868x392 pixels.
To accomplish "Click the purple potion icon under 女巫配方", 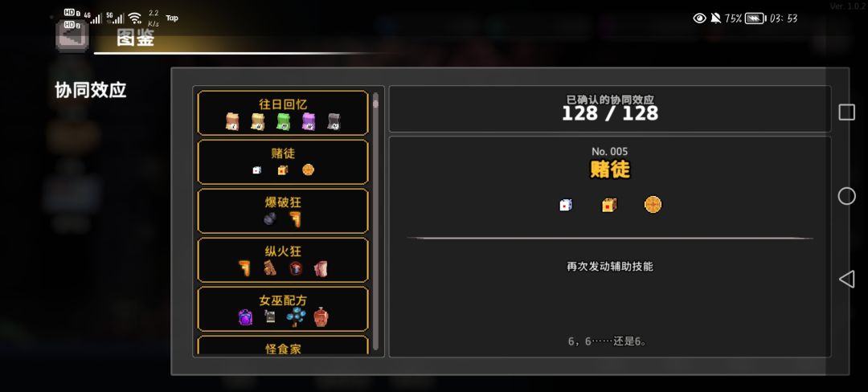I will [x=245, y=317].
